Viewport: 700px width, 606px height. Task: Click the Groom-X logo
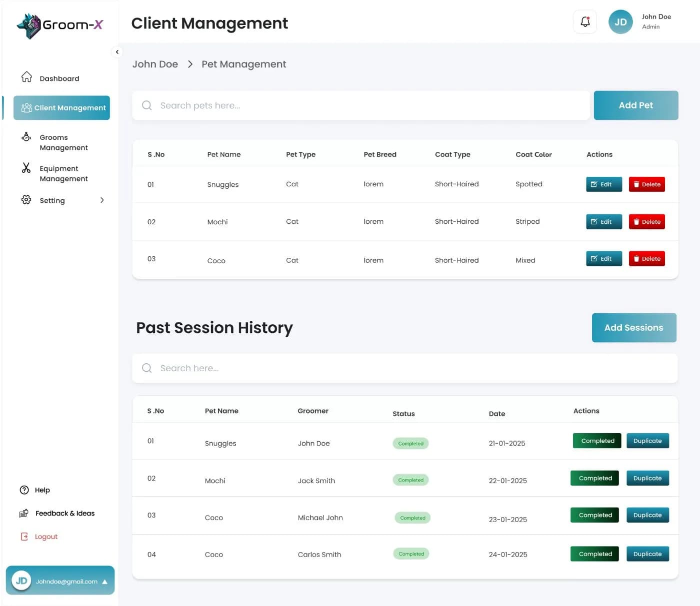pos(59,25)
